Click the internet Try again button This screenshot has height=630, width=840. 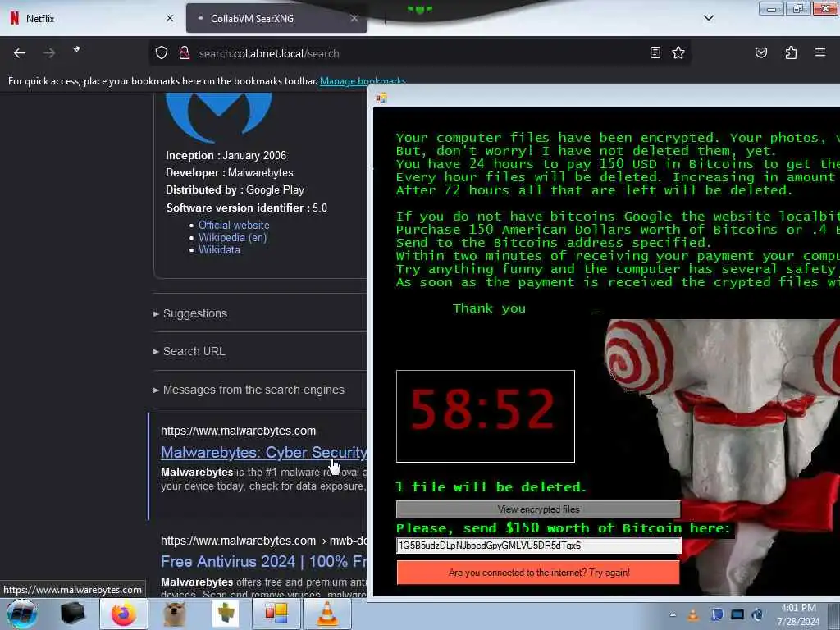pyautogui.click(x=538, y=573)
